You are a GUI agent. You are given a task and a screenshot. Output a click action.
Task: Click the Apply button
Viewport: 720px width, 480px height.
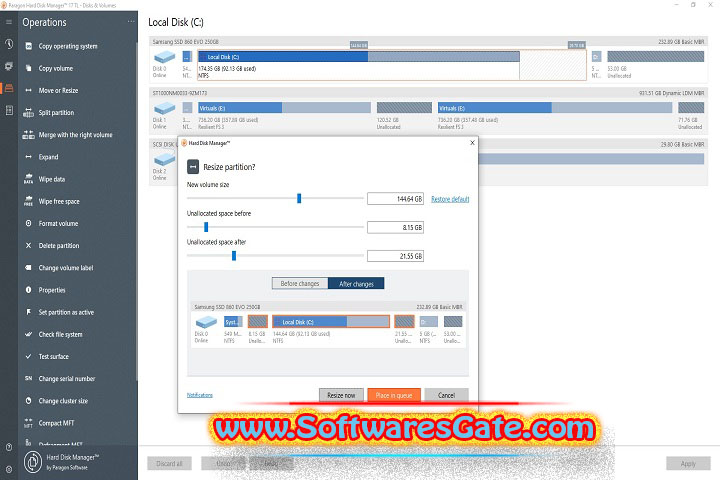[688, 463]
